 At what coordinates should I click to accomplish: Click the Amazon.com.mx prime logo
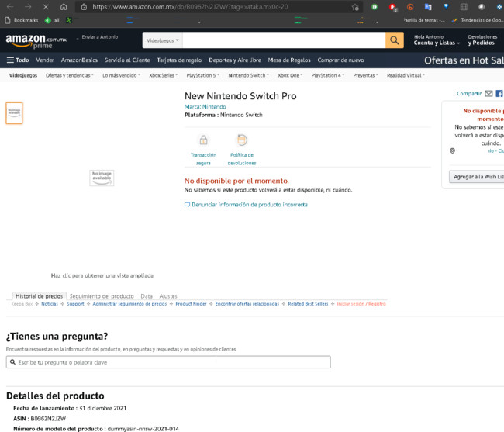point(36,41)
